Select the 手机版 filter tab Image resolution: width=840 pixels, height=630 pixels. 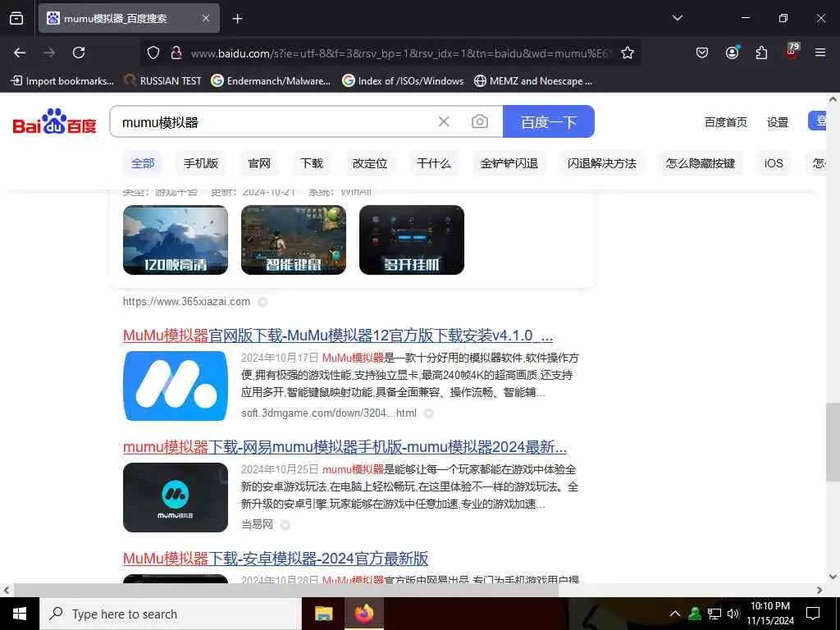coord(201,163)
